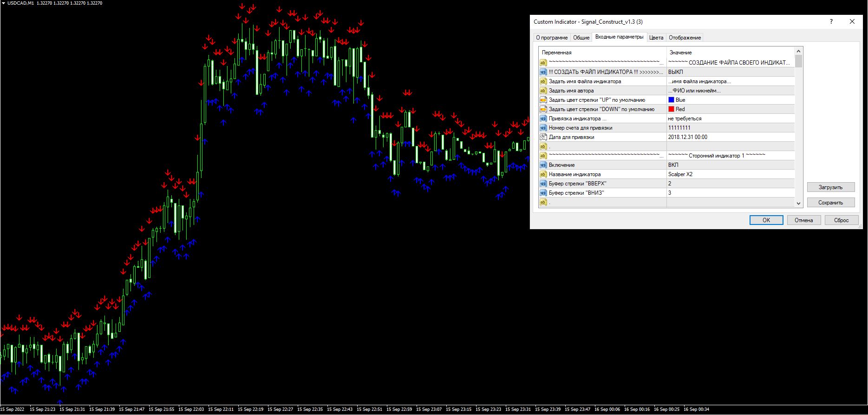Click the Номер счета для привязки label
868x415 pixels.
pyautogui.click(x=581, y=128)
